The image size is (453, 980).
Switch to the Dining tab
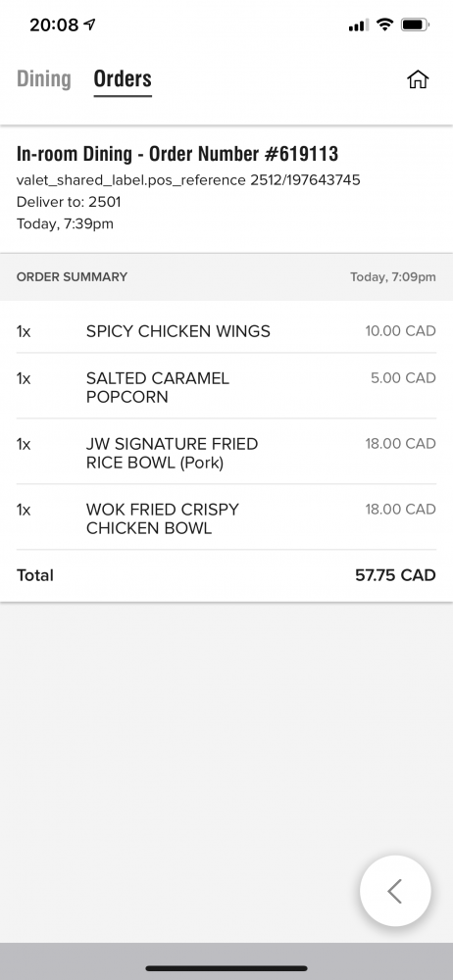click(x=44, y=78)
